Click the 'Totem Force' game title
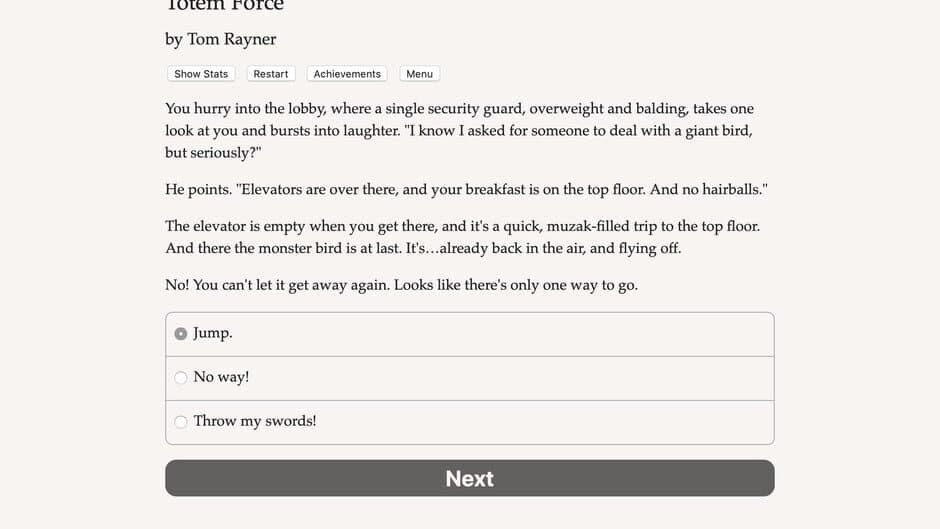Screen dimensions: 940x529 [224, 6]
